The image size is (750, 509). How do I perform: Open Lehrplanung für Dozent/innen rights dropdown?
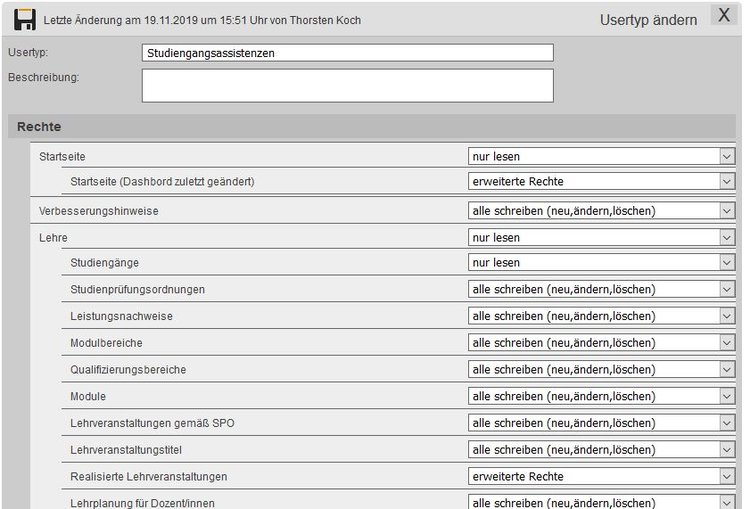(601, 502)
